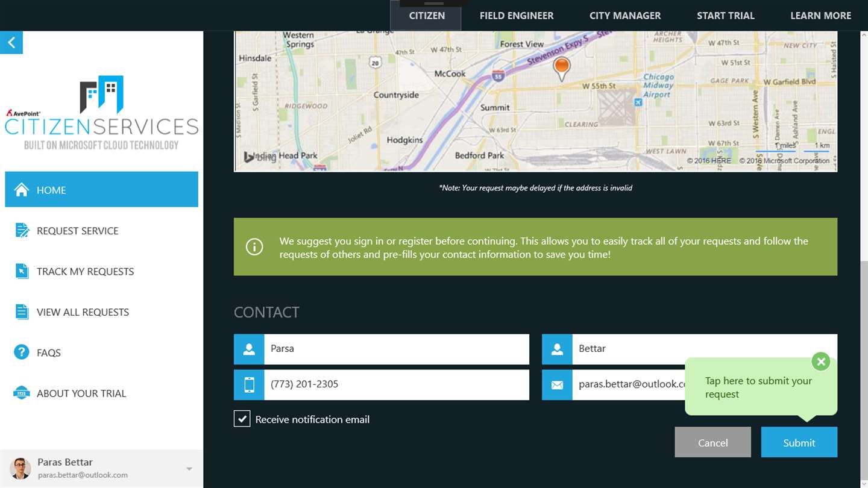868x488 pixels.
Task: Click Paras Bettar profile avatar
Action: click(x=20, y=468)
